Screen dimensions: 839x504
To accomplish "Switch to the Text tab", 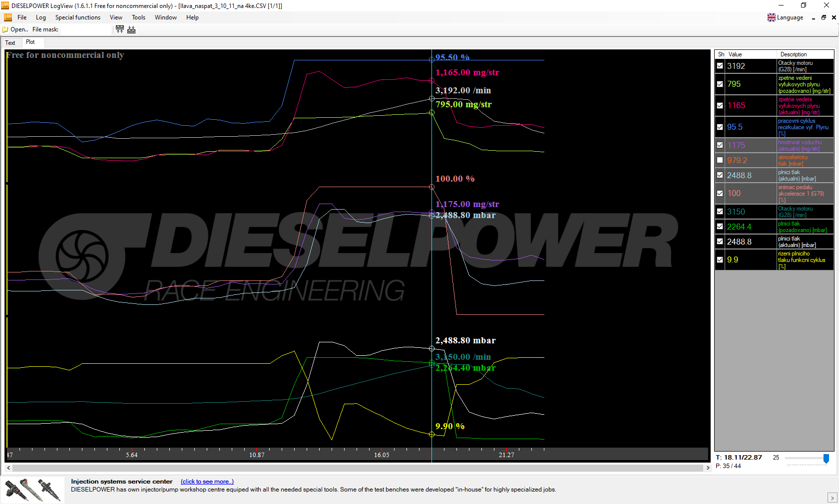I will (x=10, y=43).
